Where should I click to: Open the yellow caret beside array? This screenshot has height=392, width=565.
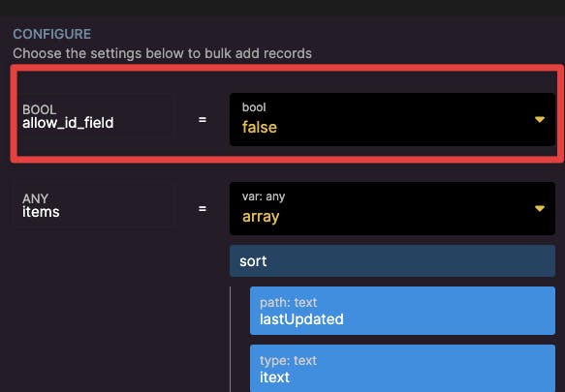pos(540,208)
